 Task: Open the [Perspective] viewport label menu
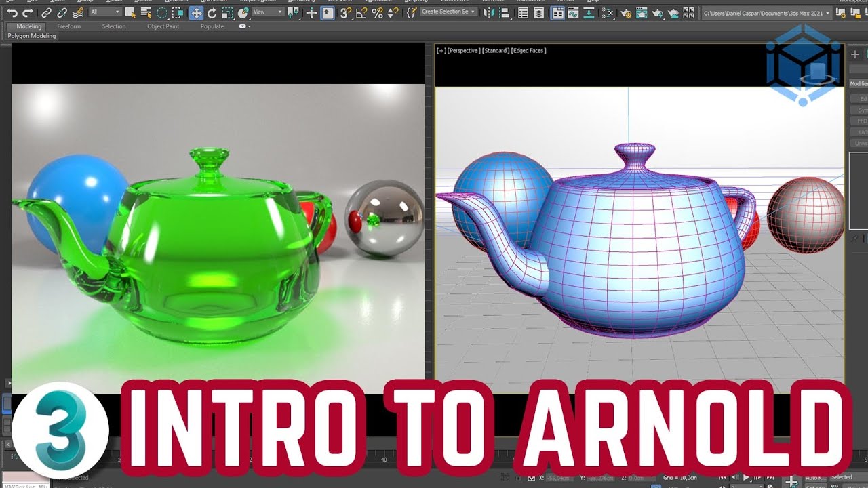pos(463,51)
